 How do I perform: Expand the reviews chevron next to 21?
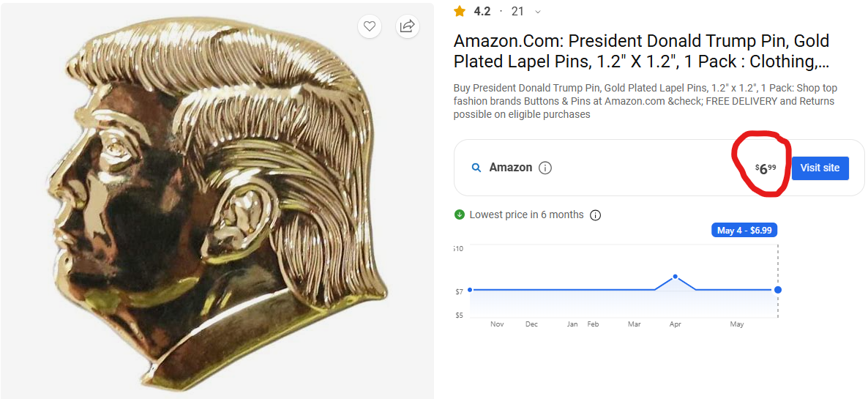[539, 12]
